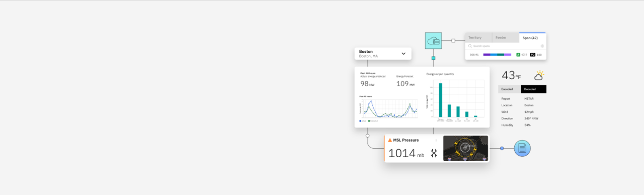Open MSL Pressure overflow menu dots
Screen dimensions: 644x195
coord(436,140)
